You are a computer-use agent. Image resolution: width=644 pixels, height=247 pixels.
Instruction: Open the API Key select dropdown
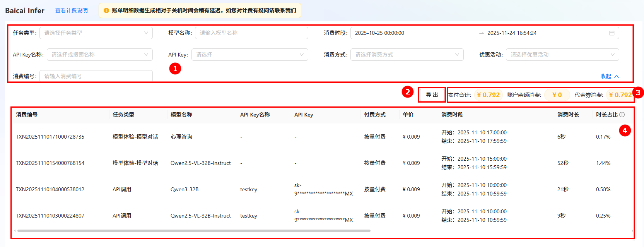(x=249, y=55)
